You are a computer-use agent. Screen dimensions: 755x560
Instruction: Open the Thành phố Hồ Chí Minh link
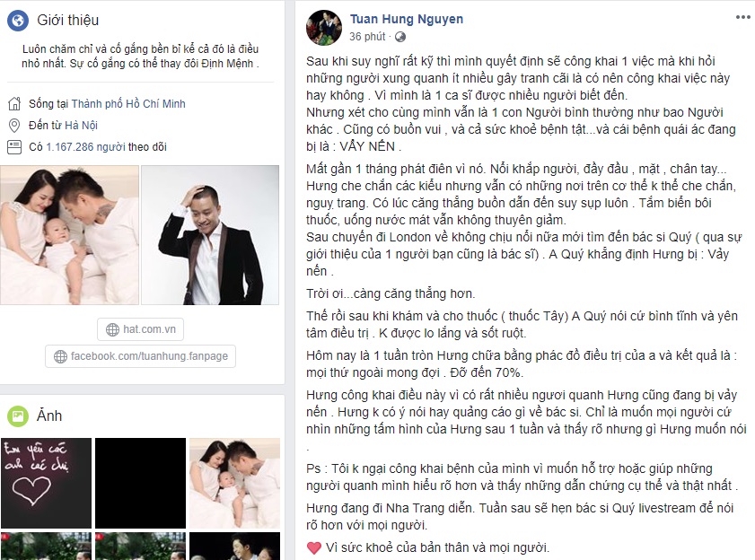tap(128, 103)
